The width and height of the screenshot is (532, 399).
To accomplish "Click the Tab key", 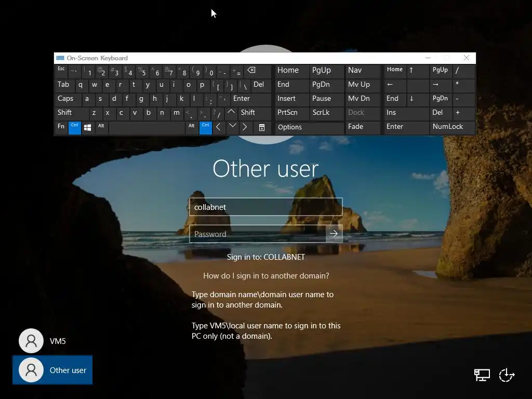I will tap(65, 86).
